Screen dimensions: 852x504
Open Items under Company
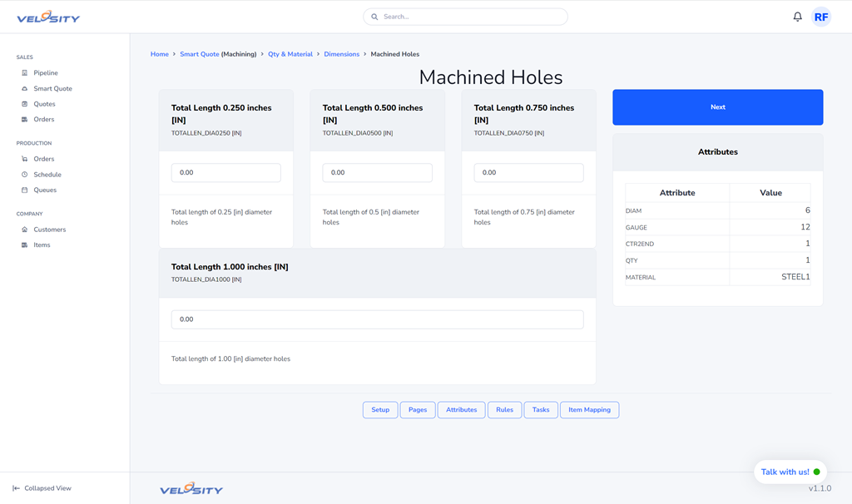[x=42, y=245]
